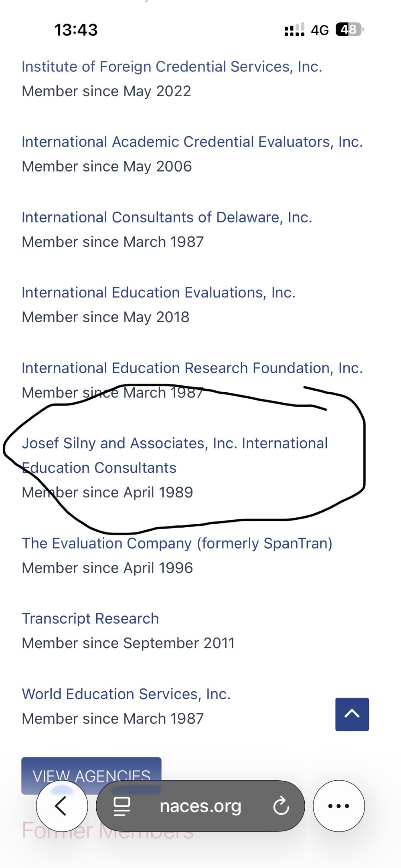The image size is (401, 868).
Task: Tap the battery indicator in status bar
Action: (349, 30)
